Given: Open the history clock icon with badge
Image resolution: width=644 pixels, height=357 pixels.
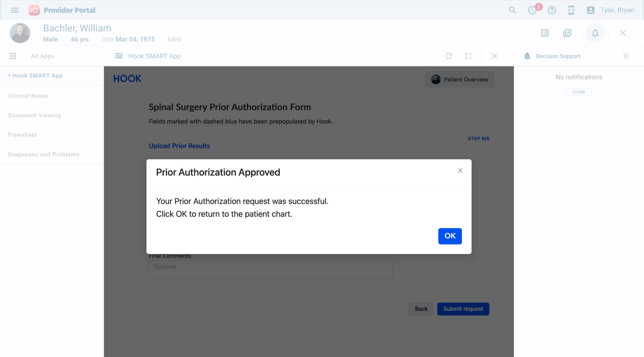Looking at the screenshot, I should pyautogui.click(x=533, y=10).
